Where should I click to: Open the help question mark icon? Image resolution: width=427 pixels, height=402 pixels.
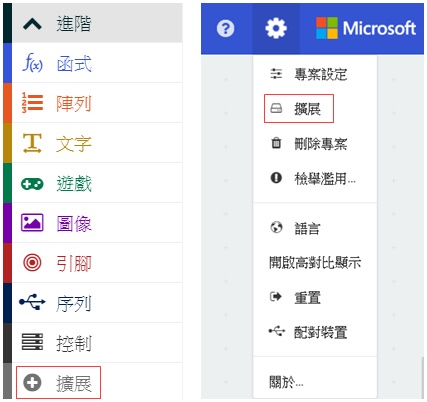(x=226, y=28)
